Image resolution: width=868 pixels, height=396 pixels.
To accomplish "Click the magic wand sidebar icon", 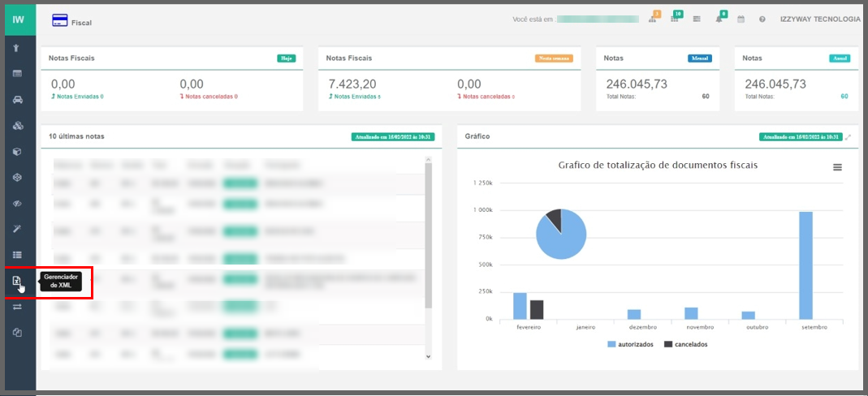I will pos(17,230).
